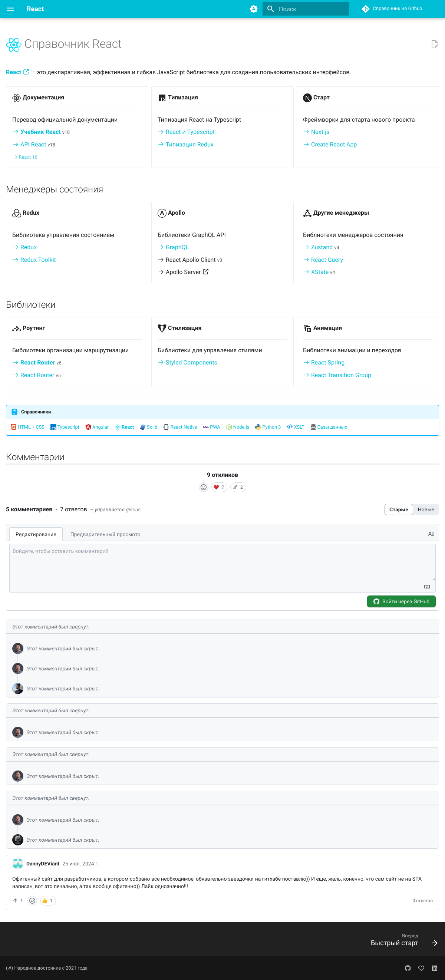This screenshot has width=445, height=980.
Task: Click the Next.js icon in Старт card
Action: coord(307,98)
